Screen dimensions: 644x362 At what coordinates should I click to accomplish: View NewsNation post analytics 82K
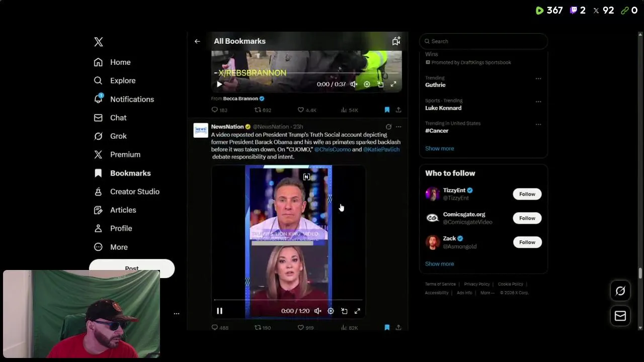click(349, 327)
